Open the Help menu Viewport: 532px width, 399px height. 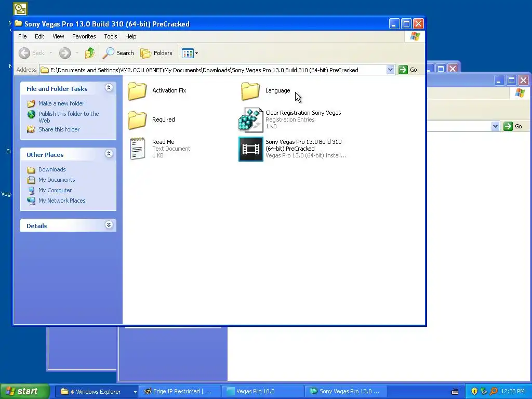(x=130, y=36)
